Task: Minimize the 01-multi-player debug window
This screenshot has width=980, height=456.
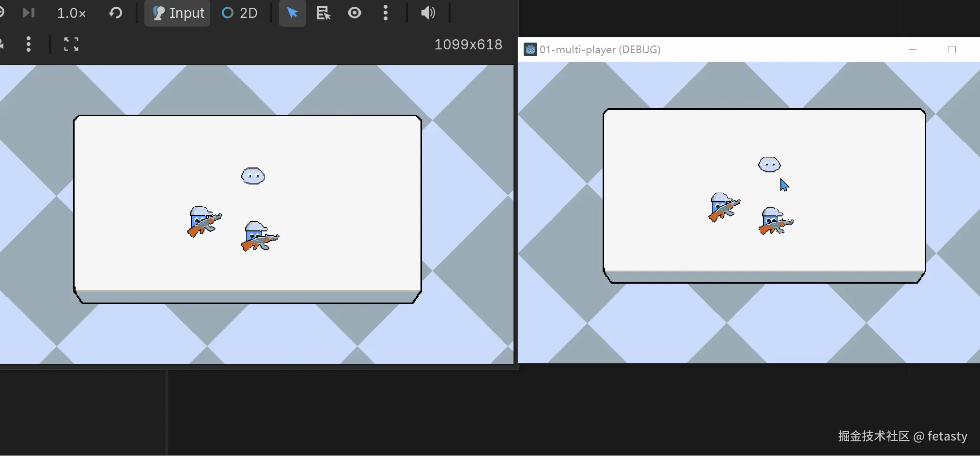Action: coord(913,49)
